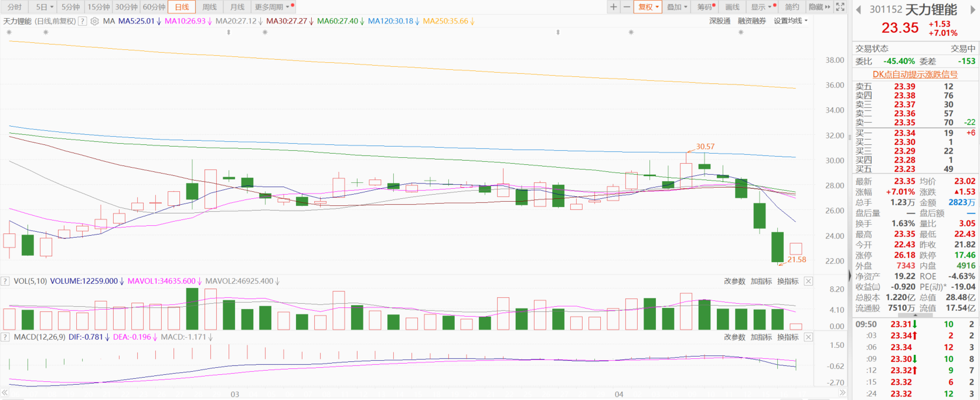980x400 pixels.
Task: Expand the 设置均线 dropdown
Action: (790, 21)
